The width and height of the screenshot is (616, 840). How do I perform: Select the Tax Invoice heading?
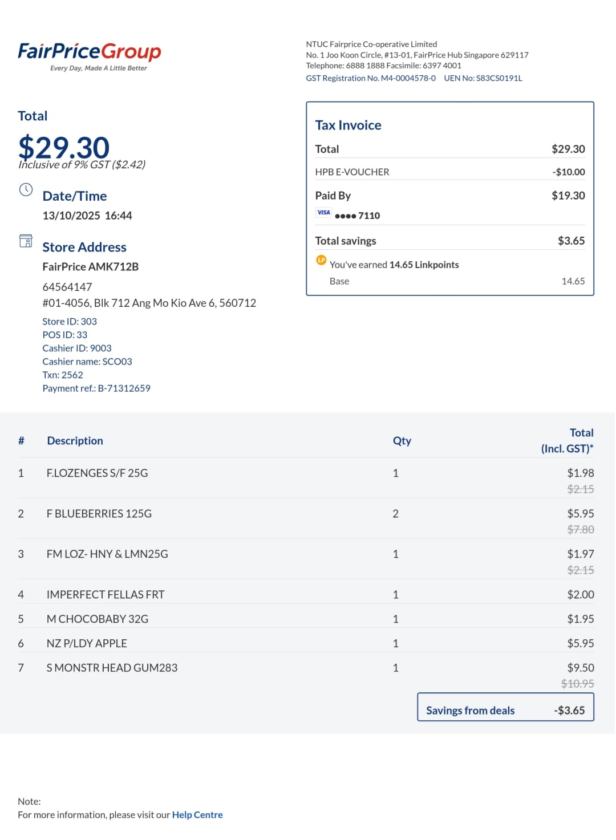[348, 125]
